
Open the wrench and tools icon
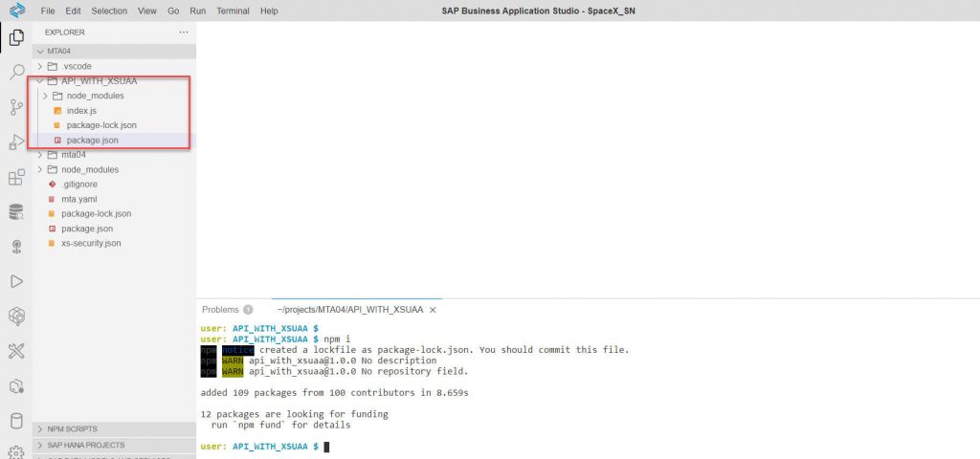(x=17, y=351)
